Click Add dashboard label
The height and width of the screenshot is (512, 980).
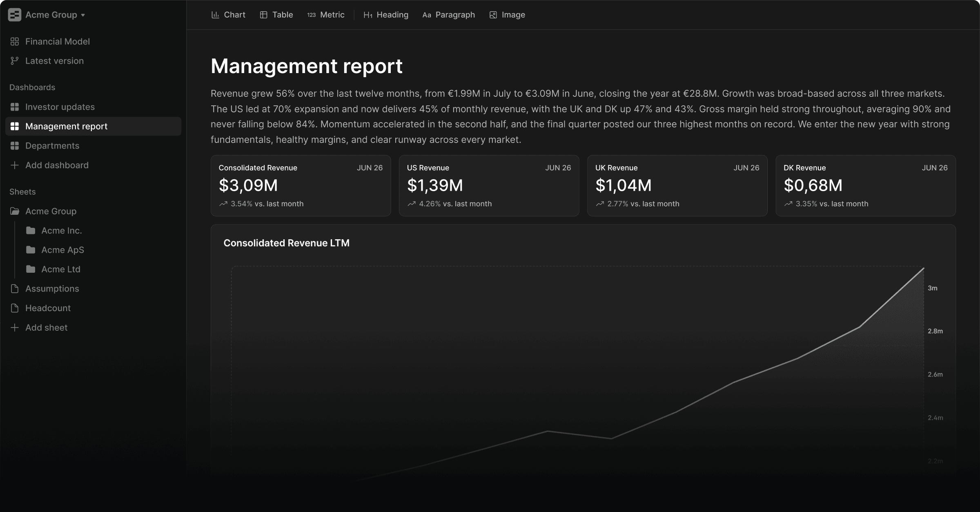57,165
